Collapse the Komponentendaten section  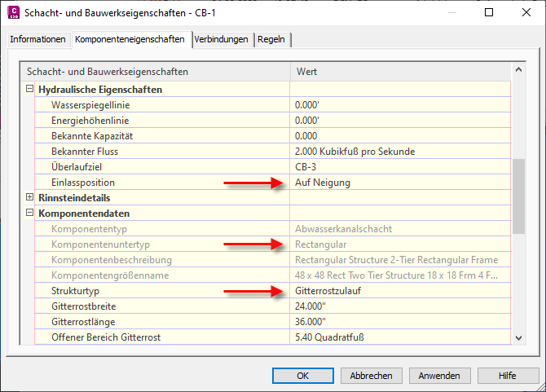click(30, 214)
